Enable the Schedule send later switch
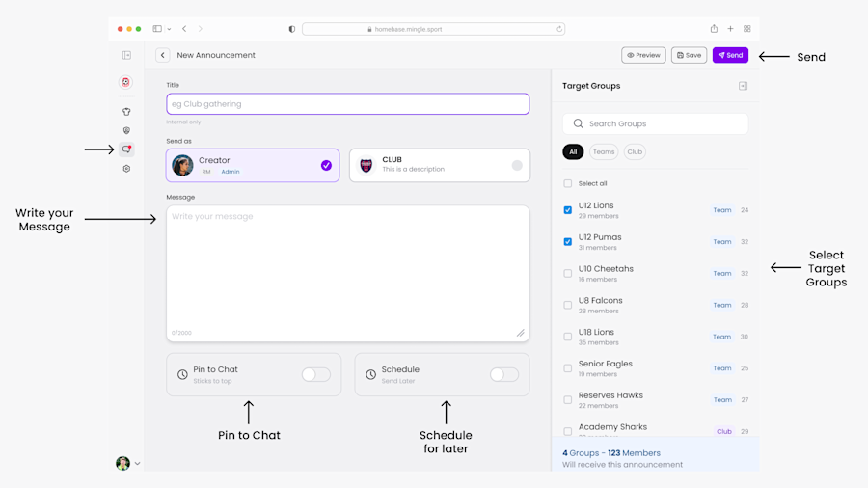The height and width of the screenshot is (488, 868). (x=504, y=374)
